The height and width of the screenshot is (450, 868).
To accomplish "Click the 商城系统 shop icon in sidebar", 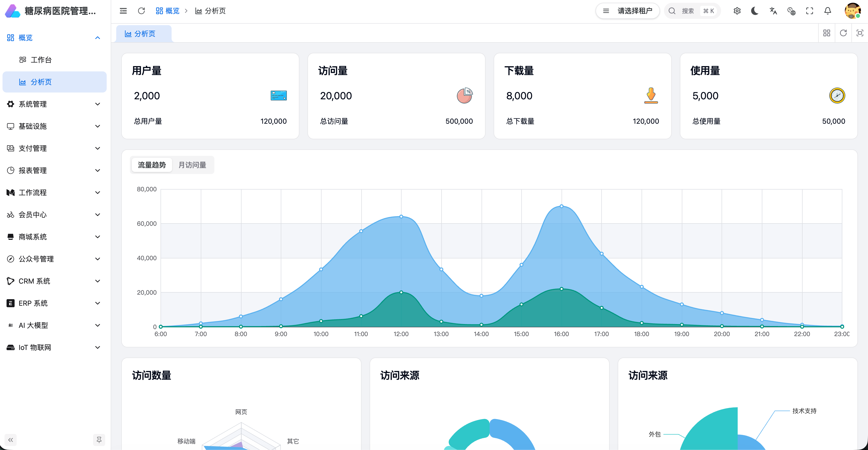I will pos(11,237).
